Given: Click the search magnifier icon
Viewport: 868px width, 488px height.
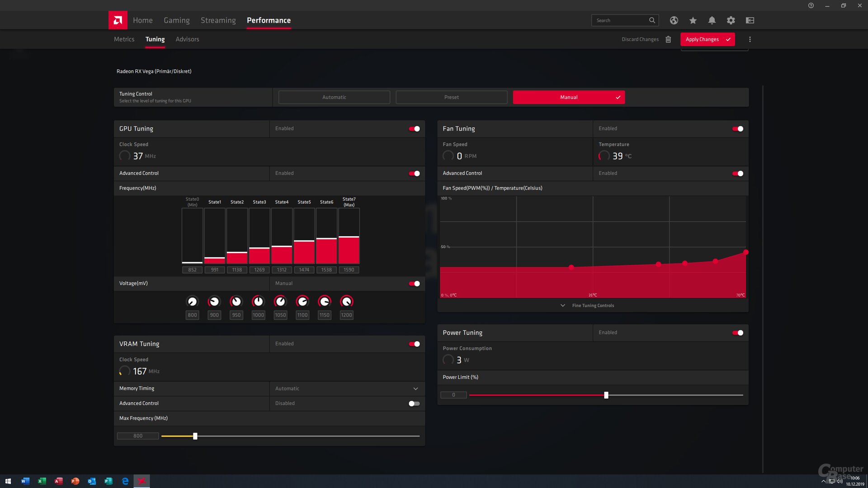Looking at the screenshot, I should (x=652, y=20).
